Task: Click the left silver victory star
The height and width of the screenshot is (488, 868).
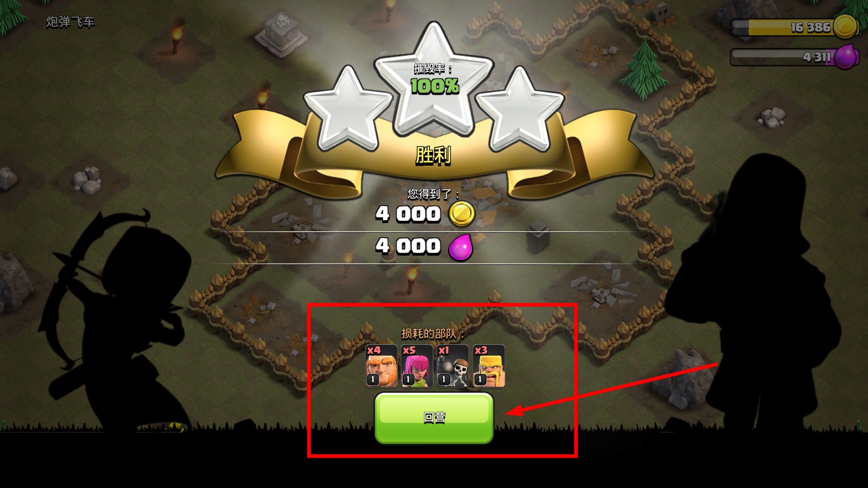Action: click(x=347, y=111)
